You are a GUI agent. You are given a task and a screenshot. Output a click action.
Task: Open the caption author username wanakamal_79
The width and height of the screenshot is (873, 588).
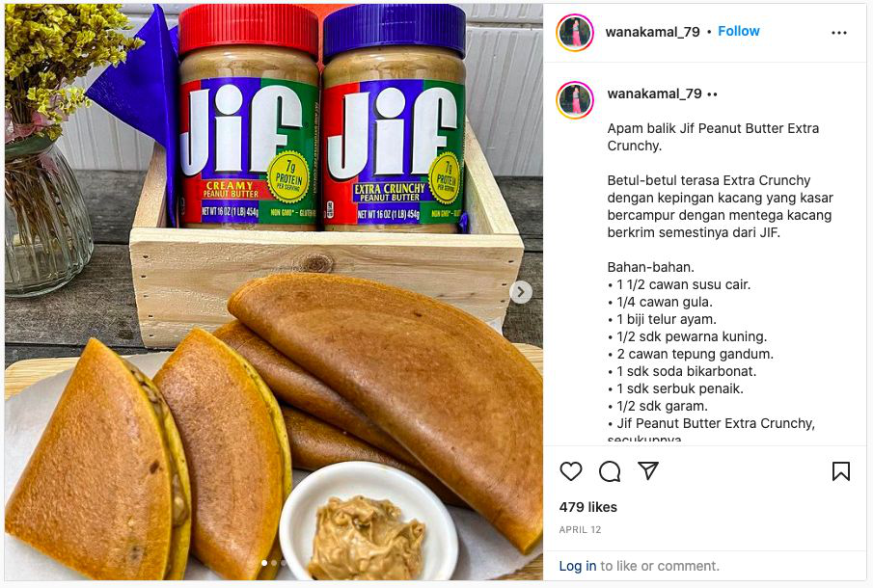[654, 94]
